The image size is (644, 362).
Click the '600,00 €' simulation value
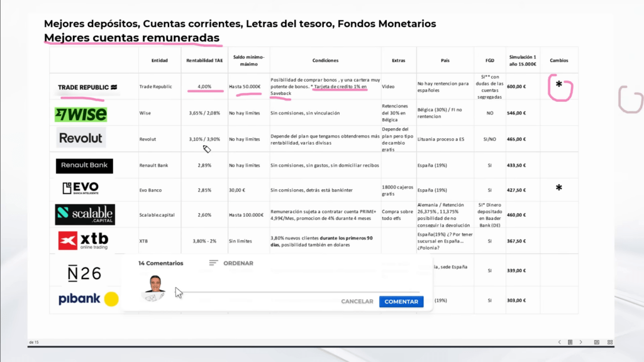point(516,87)
